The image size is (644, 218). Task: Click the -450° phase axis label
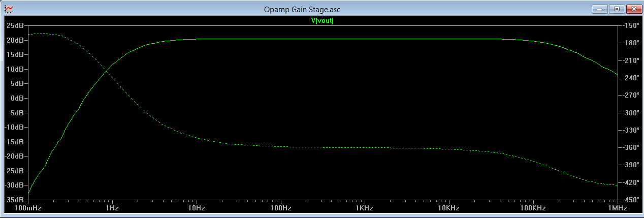coord(630,200)
